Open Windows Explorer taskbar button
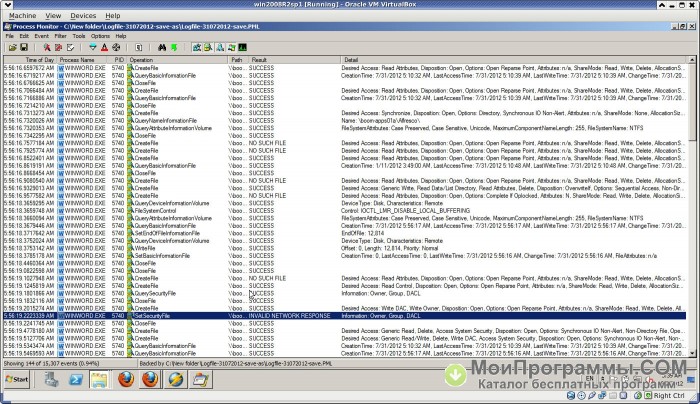This screenshot has width=700, height=404. click(99, 380)
